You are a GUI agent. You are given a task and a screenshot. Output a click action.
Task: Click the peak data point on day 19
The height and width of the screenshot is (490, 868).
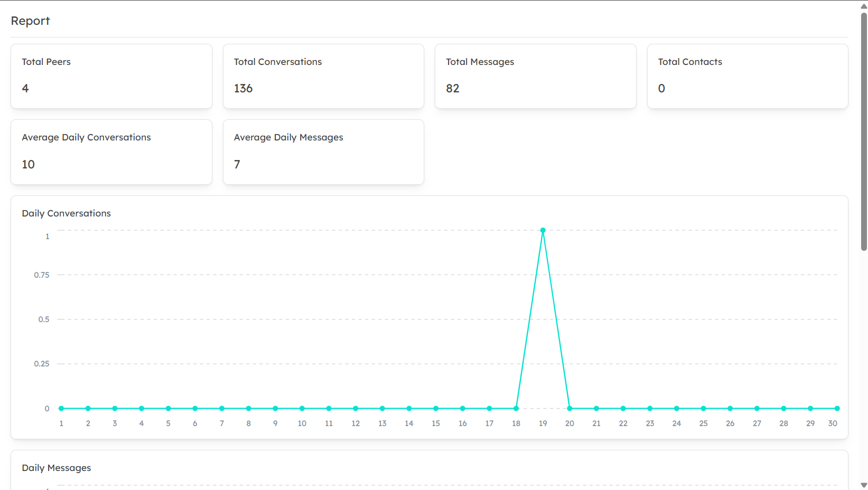point(543,230)
